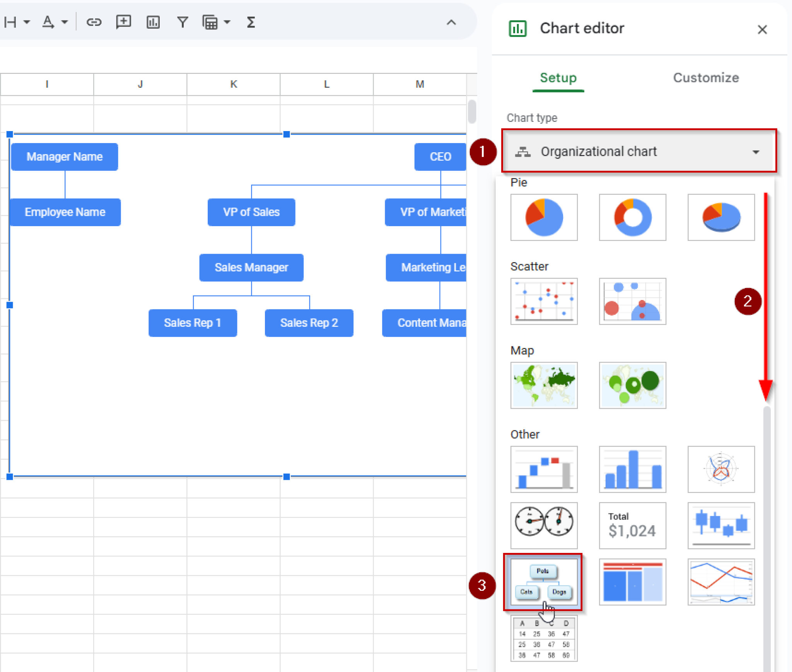Open the Chart type dropdown
This screenshot has width=792, height=672.
639,152
